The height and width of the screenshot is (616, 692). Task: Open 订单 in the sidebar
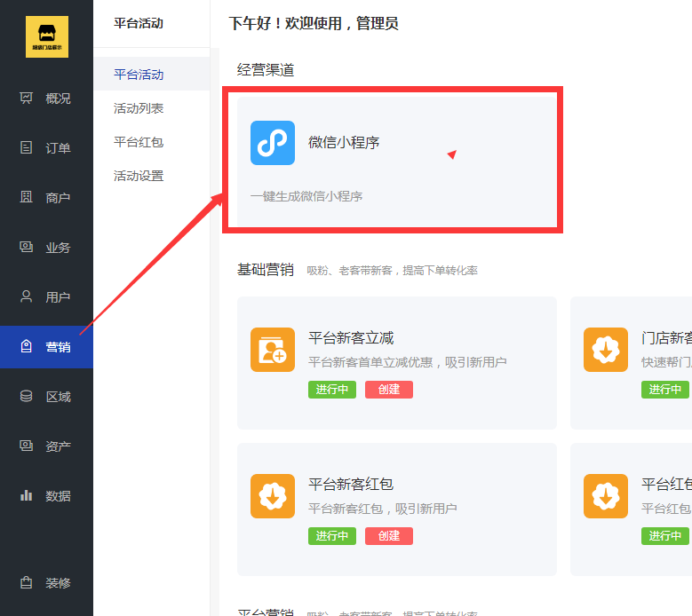pos(58,147)
